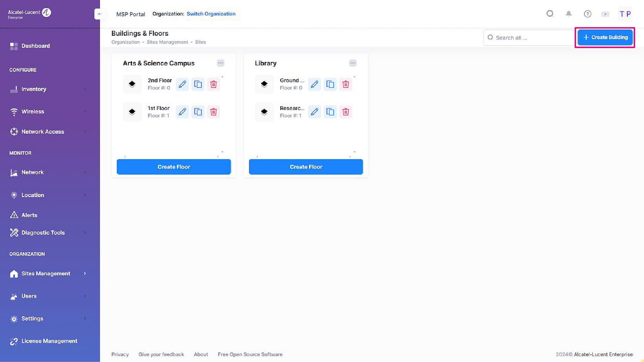Collapse the sidebar with arrow button
This screenshot has width=644, height=362.
tap(100, 14)
